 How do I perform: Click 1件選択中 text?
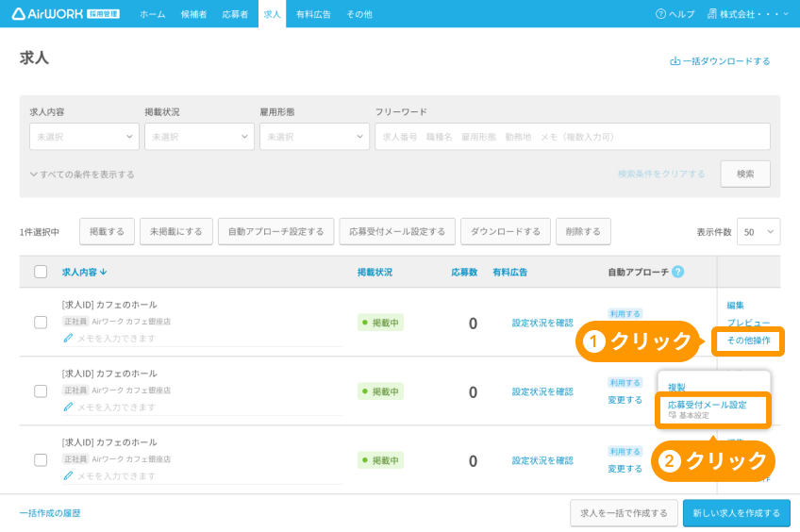point(40,232)
